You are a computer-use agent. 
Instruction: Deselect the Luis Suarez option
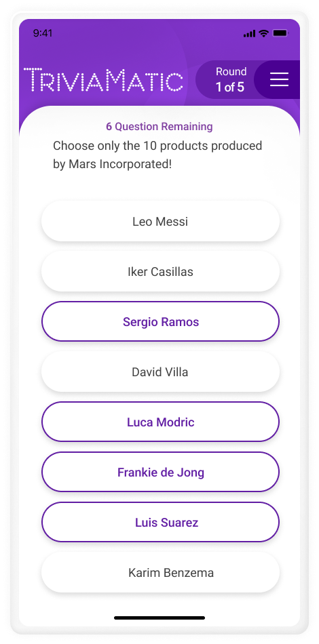(160, 522)
